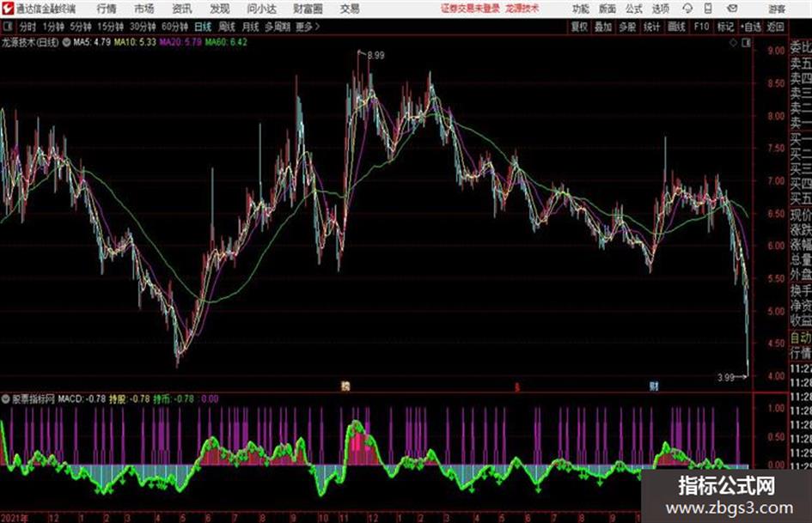The image size is (812, 523).
Task: Click the 叠加 overlay button
Action: pos(603,27)
